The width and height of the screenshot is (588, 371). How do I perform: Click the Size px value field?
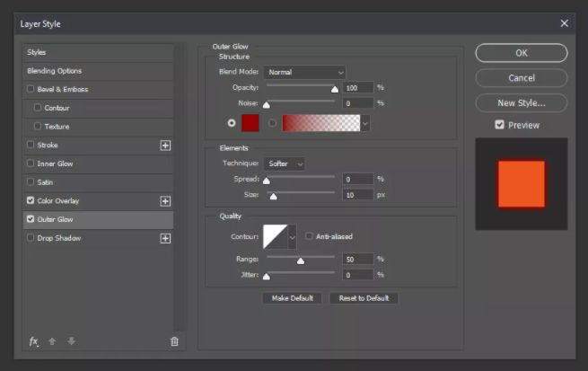pyautogui.click(x=358, y=195)
